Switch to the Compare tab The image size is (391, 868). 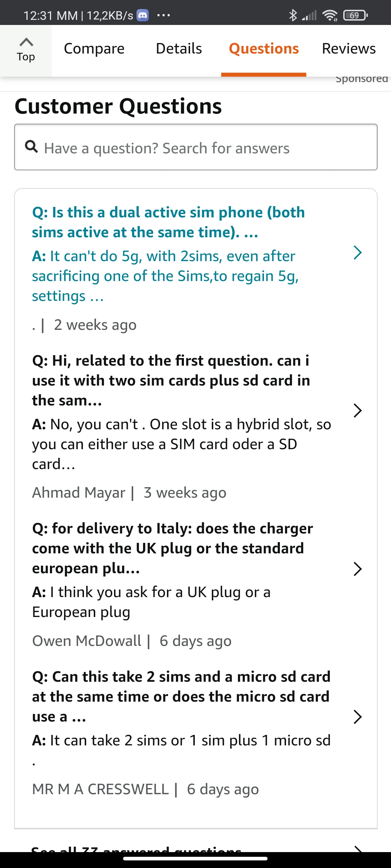tap(94, 48)
